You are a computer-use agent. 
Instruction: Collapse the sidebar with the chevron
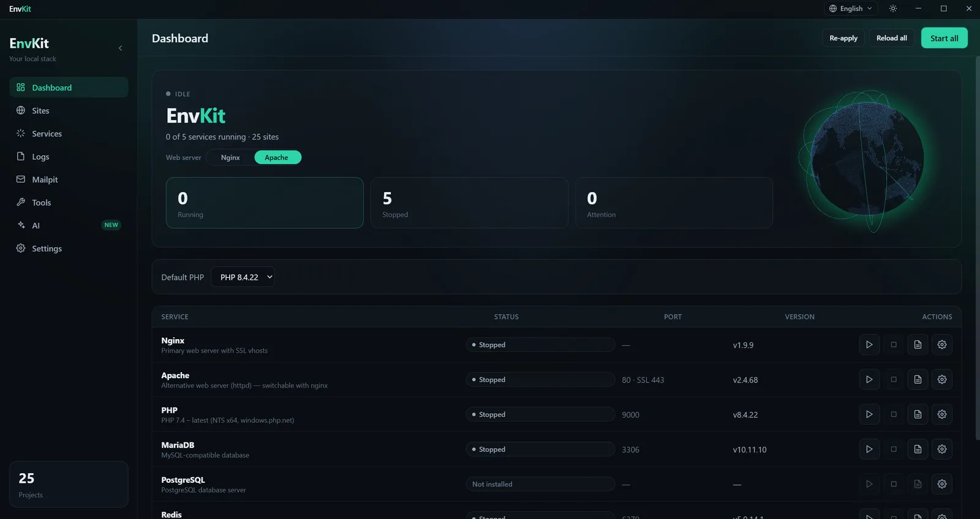(x=120, y=48)
